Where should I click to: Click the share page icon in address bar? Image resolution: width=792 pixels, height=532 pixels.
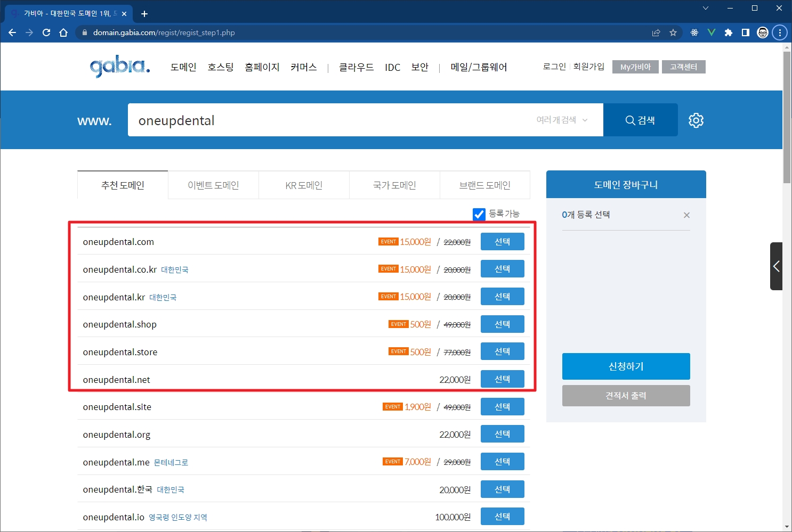coord(656,32)
